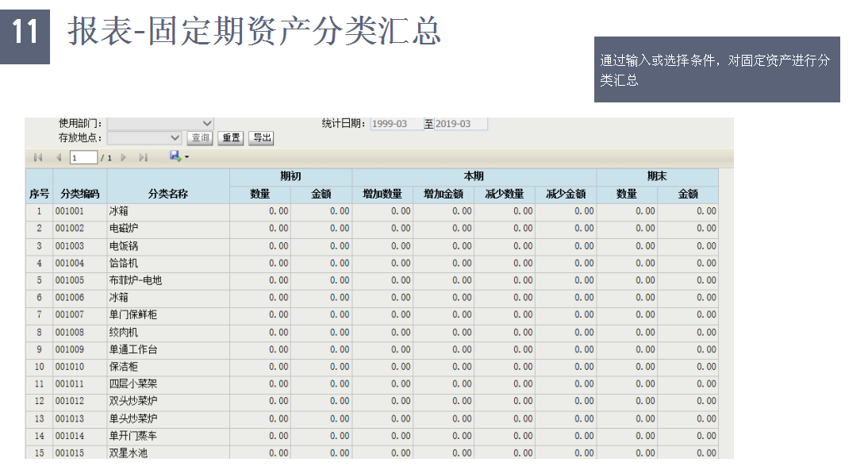The width and height of the screenshot is (868, 474).
Task: Jump to the first page using pagination icon
Action: (x=38, y=157)
